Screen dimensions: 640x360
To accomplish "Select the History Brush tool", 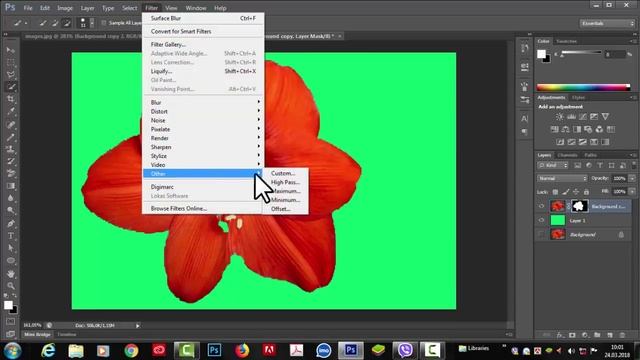I will 11,162.
